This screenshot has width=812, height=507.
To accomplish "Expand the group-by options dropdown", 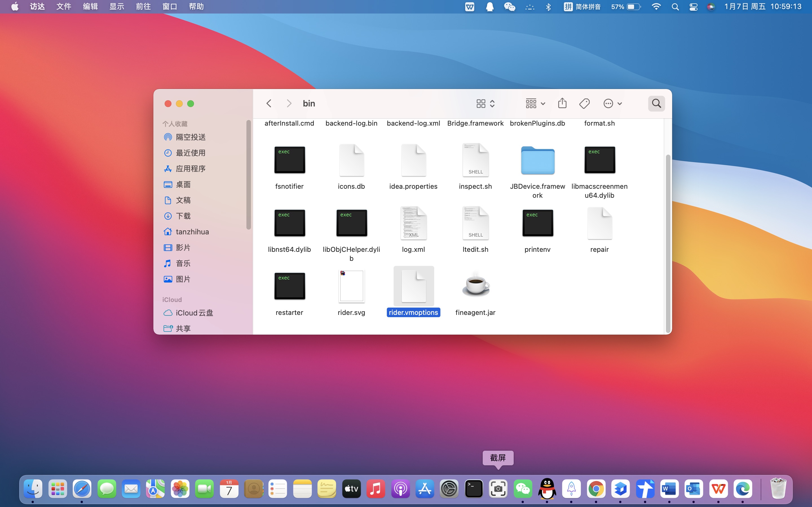I will 535,103.
